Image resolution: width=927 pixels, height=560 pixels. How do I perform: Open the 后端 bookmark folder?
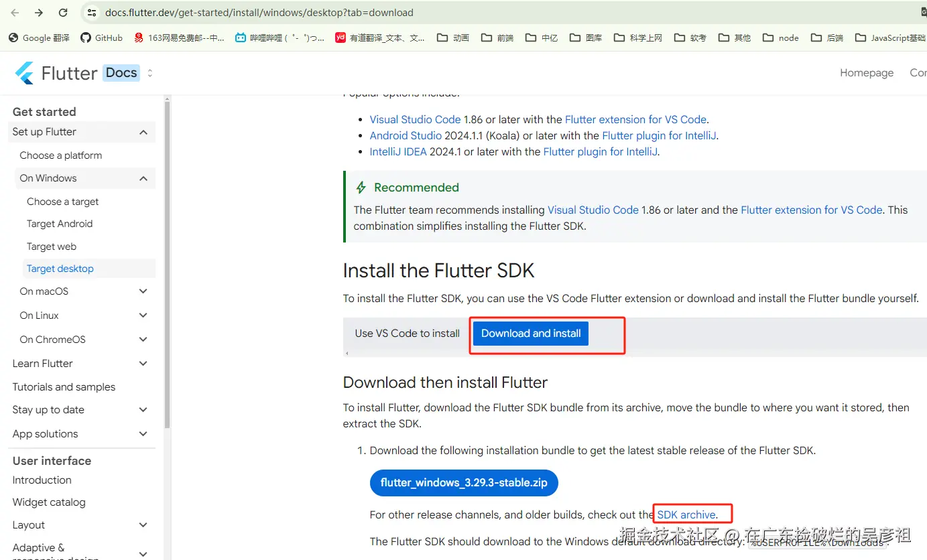coord(827,38)
